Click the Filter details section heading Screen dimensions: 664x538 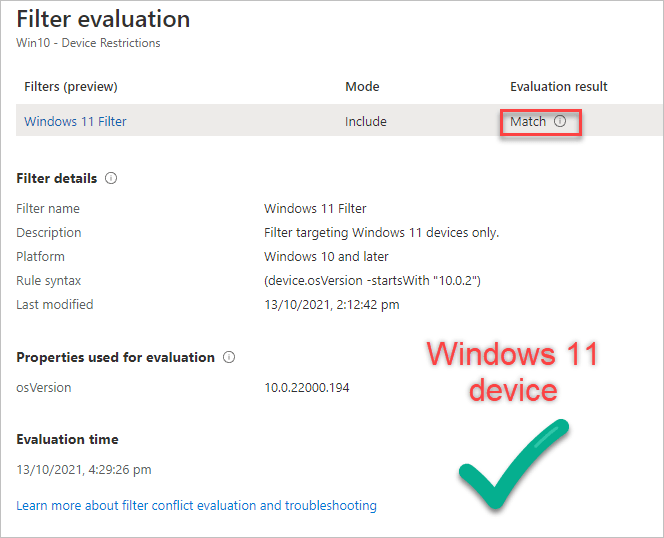point(57,178)
